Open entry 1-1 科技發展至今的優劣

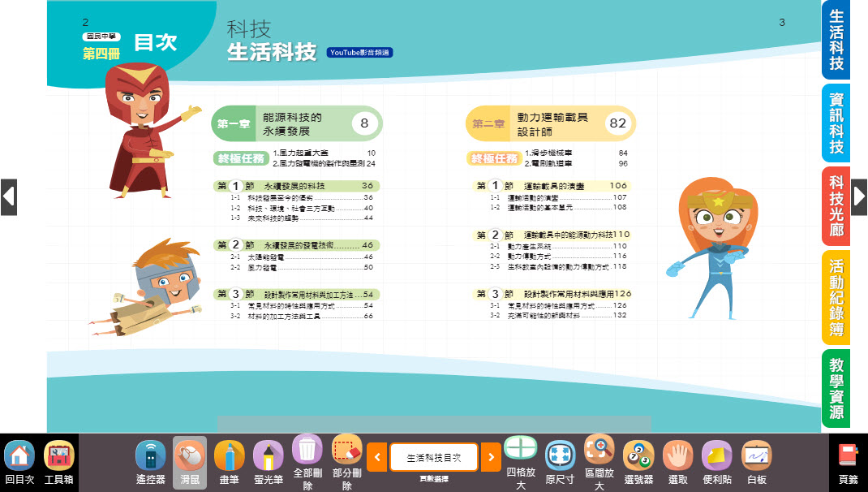pyautogui.click(x=302, y=198)
